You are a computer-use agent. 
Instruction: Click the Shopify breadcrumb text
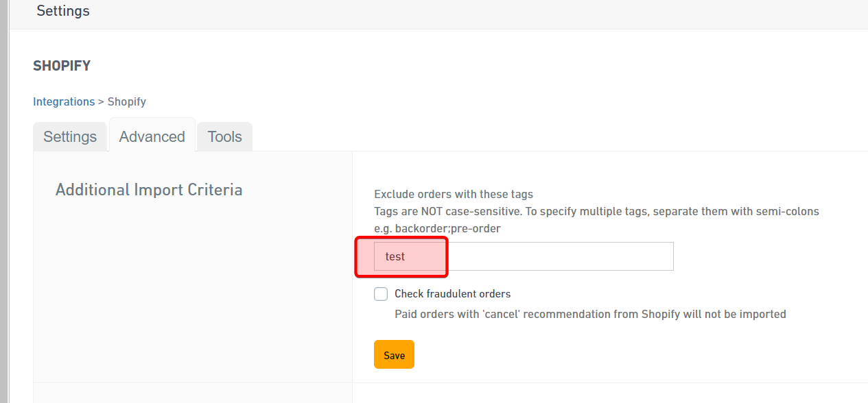coord(127,101)
